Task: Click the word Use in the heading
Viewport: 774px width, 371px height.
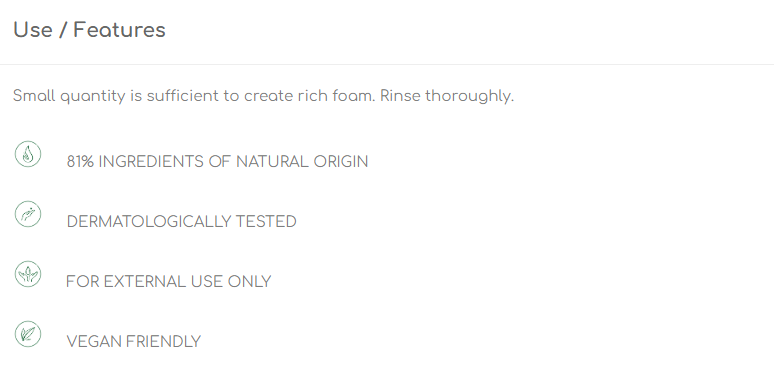Action: coord(33,30)
